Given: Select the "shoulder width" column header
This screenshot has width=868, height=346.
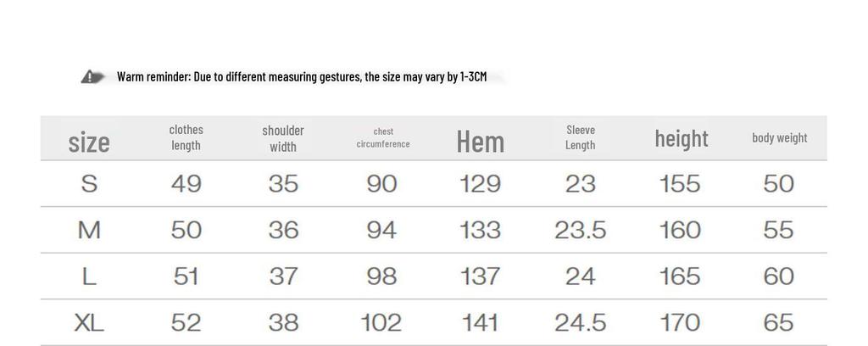Looking at the screenshot, I should [283, 138].
